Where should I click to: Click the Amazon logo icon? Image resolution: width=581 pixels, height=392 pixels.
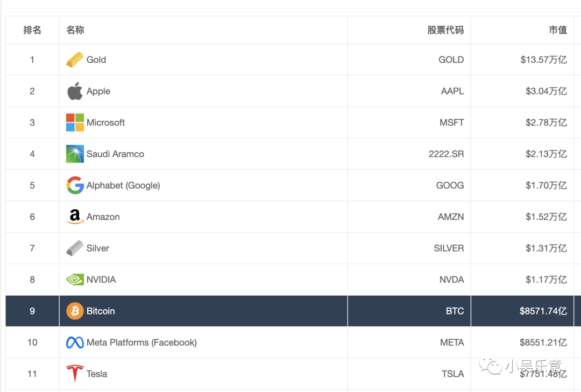coord(75,217)
